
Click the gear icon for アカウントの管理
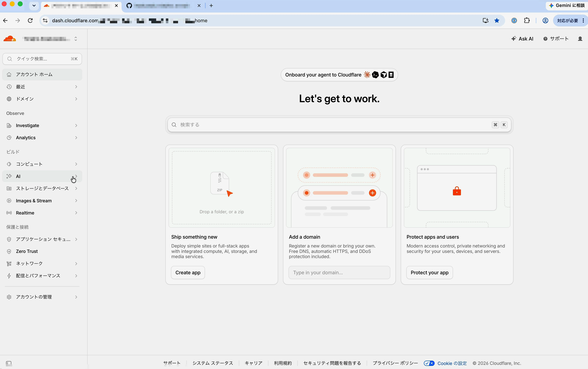pyautogui.click(x=9, y=297)
